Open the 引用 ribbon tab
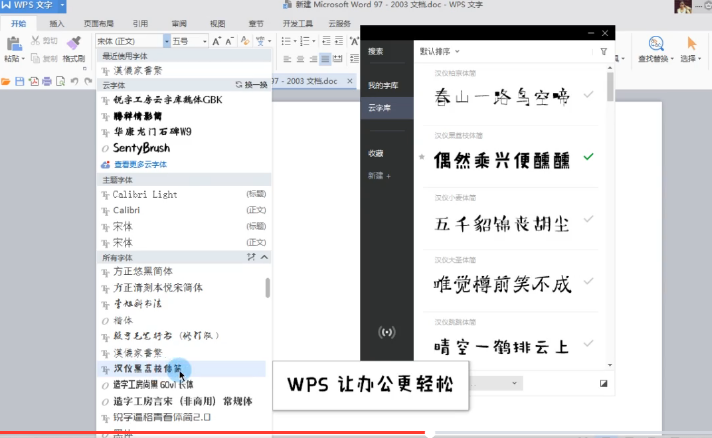Image resolution: width=712 pixels, height=438 pixels. [140, 24]
